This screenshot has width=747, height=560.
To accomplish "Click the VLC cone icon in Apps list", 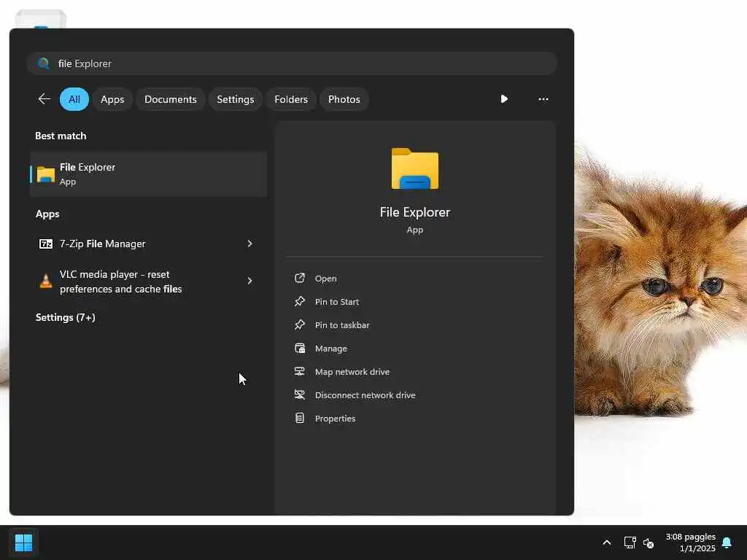I will [46, 281].
